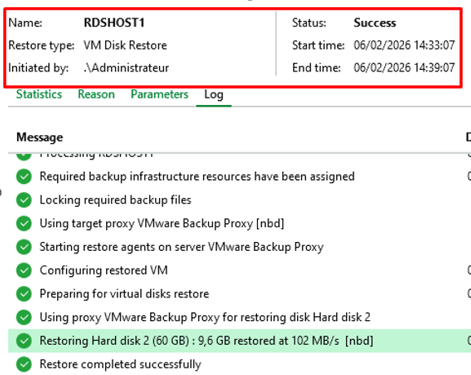Select 'Configuring restored VM' log entry

click(x=104, y=270)
